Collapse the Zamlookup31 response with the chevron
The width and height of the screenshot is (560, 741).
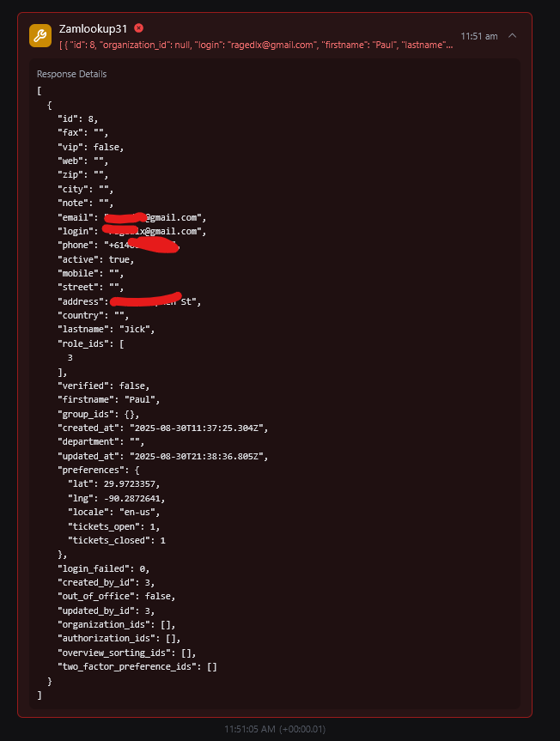pos(512,36)
